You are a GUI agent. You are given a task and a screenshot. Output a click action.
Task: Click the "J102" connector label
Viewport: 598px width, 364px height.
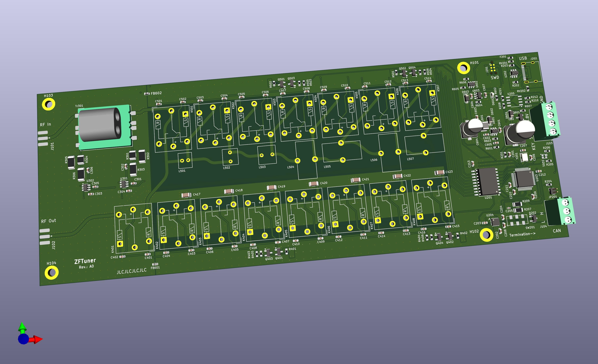click(53, 245)
